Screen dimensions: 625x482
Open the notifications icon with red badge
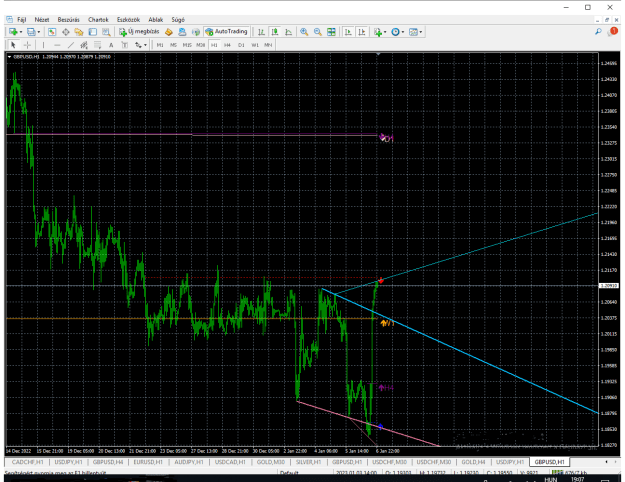click(x=612, y=31)
